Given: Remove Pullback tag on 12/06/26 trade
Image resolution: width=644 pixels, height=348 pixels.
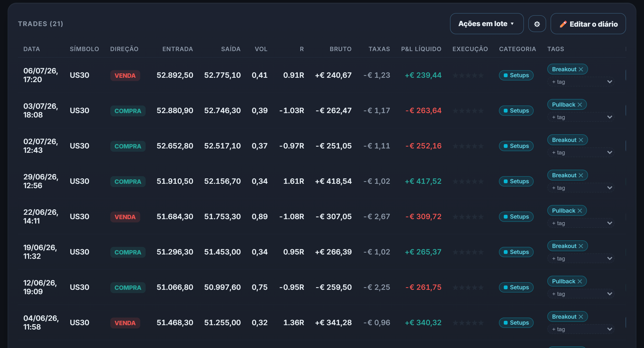Looking at the screenshot, I should [580, 282].
